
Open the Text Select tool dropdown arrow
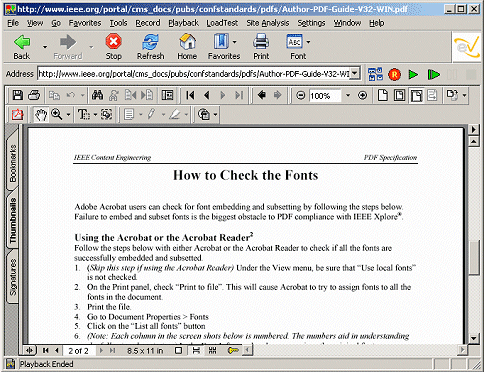point(95,115)
